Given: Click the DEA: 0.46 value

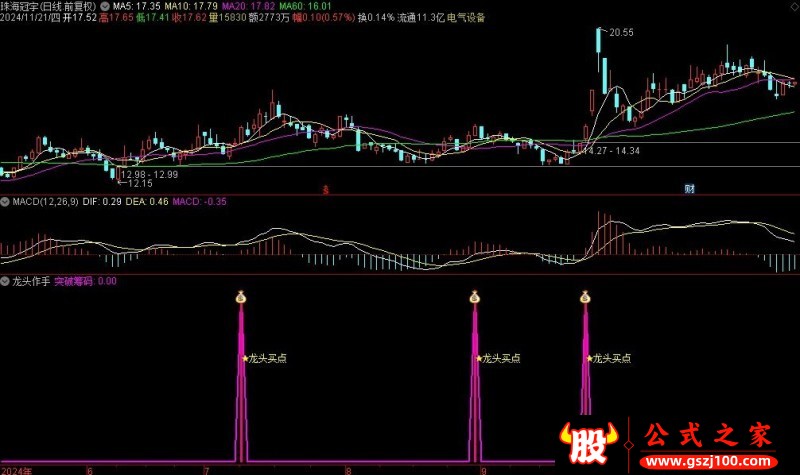Looking at the screenshot, I should click(147, 202).
